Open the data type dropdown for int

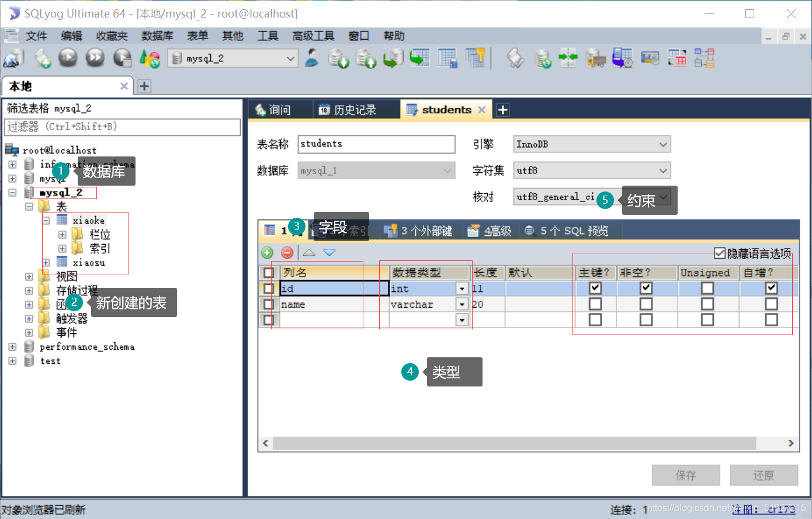[x=462, y=288]
